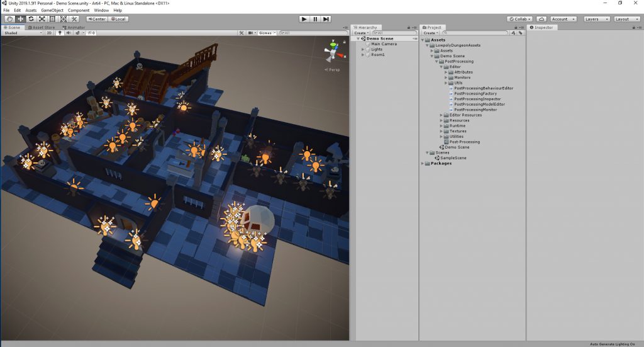Image resolution: width=644 pixels, height=347 pixels.
Task: Open the Component menu
Action: pos(79,10)
